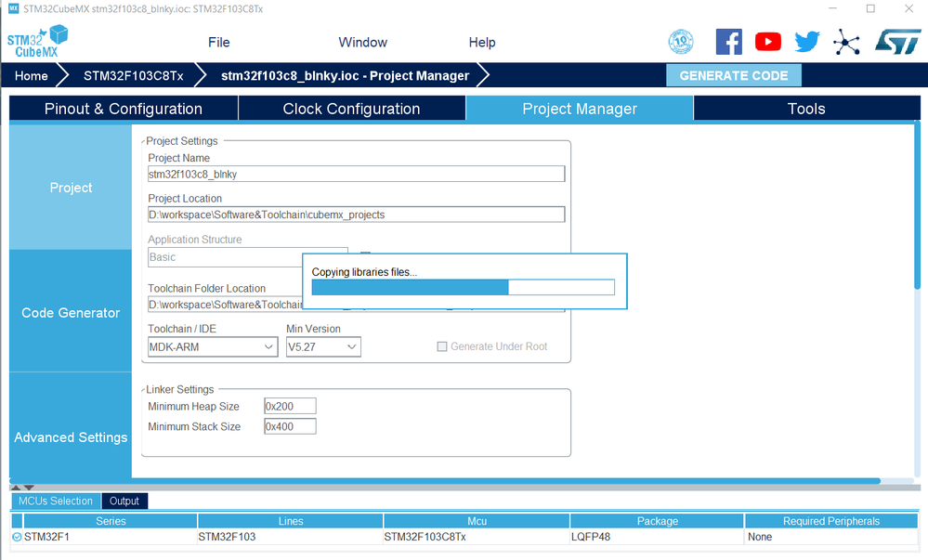
Task: Click the checkmark icon beside STM32F1 row
Action: point(17,537)
